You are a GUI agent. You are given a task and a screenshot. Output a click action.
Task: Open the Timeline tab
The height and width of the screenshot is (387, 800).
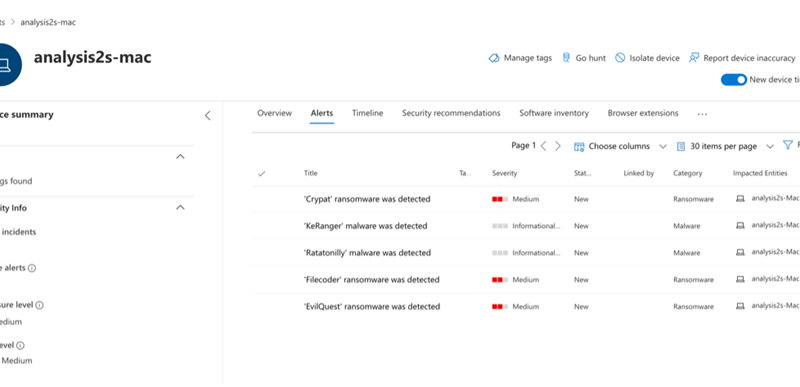coord(367,113)
